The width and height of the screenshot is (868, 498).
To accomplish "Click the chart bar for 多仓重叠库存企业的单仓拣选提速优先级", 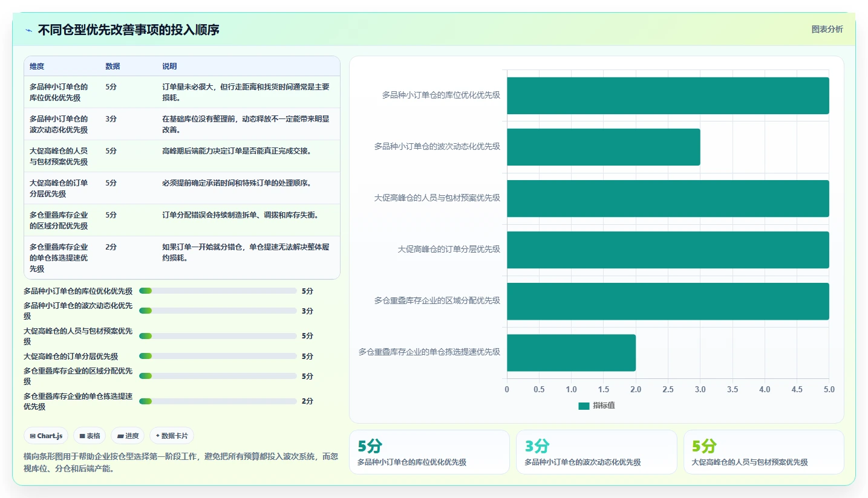I will [x=571, y=352].
